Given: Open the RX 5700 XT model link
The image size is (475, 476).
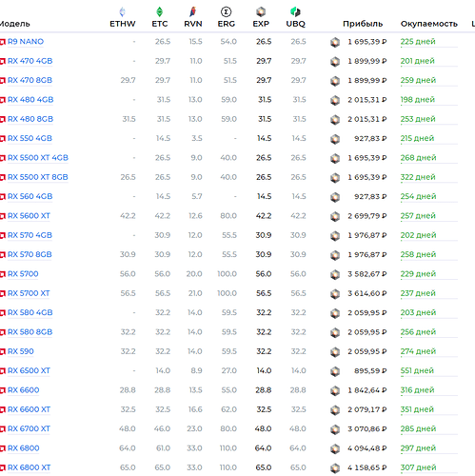Looking at the screenshot, I should [29, 293].
